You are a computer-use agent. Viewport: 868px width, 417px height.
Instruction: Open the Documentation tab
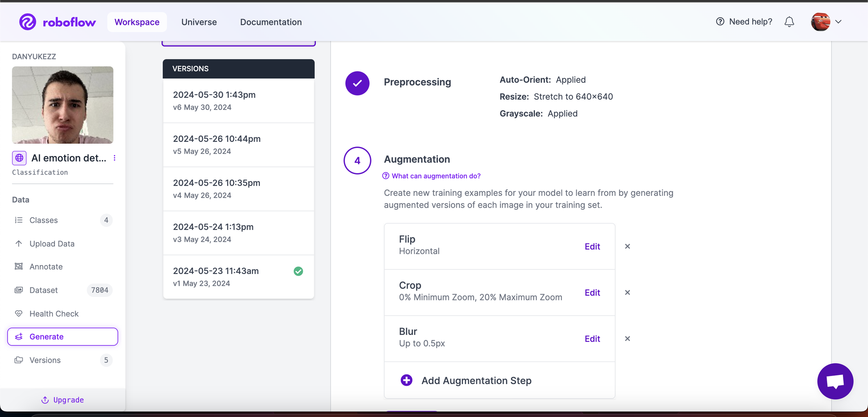[x=271, y=22]
